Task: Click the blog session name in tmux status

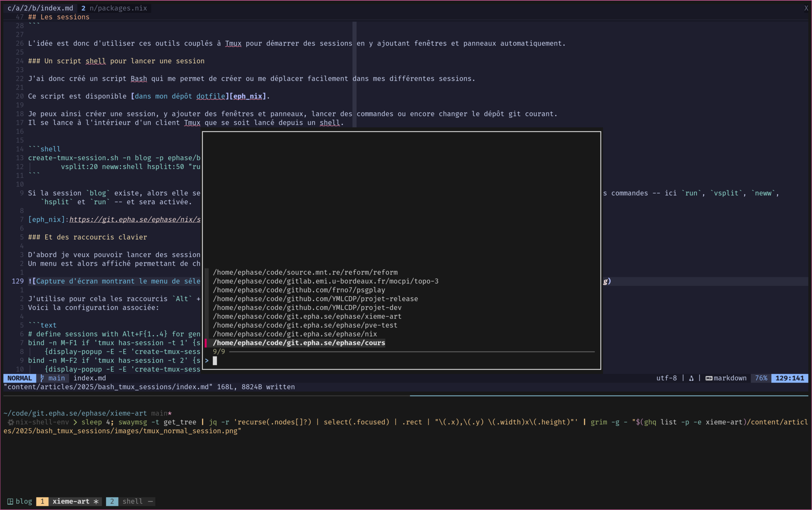Action: click(x=24, y=501)
